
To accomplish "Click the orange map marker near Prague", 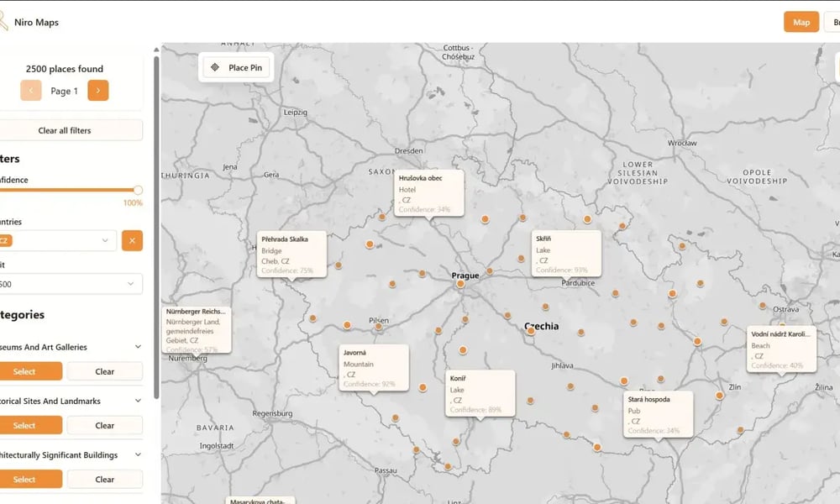I will click(x=460, y=285).
